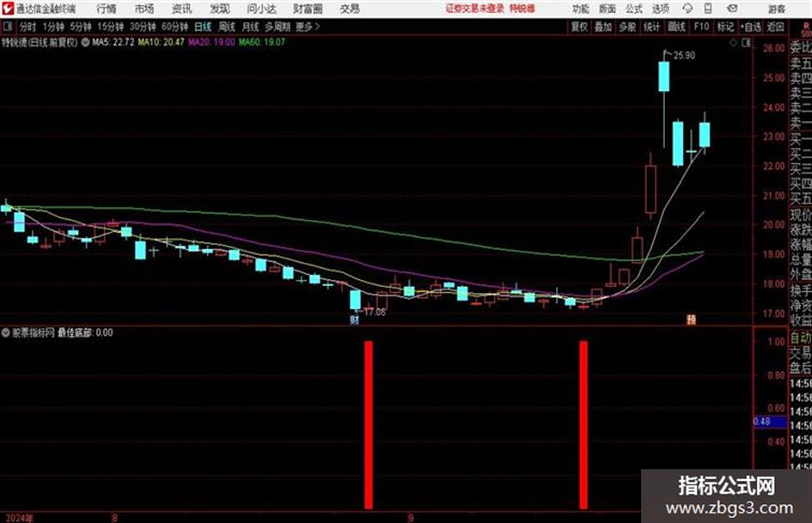Screen dimensions: 812x523
Task: Switch to 60分钟 period
Action: pyautogui.click(x=175, y=27)
